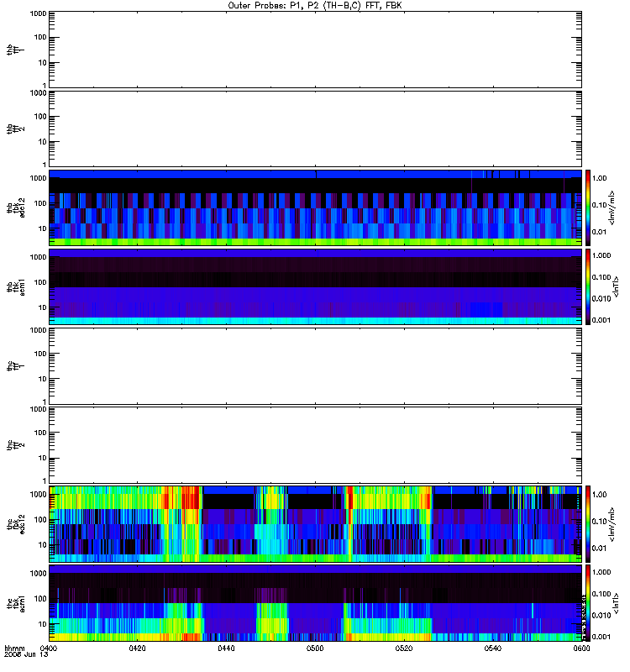This screenshot has width=630, height=672.
Task: Click the thc fbk edc12 spectrogram panel
Action: [315, 523]
